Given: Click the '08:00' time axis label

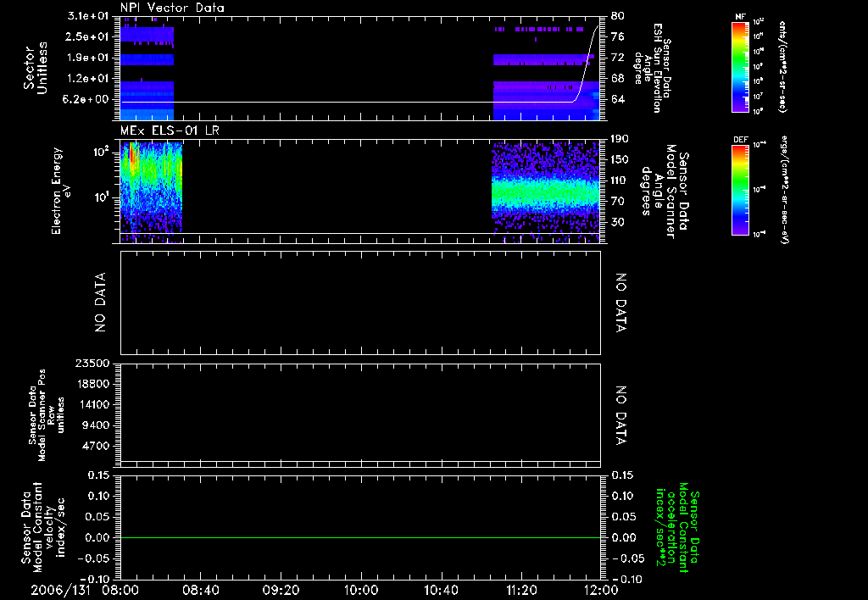Looking at the screenshot, I should point(120,590).
